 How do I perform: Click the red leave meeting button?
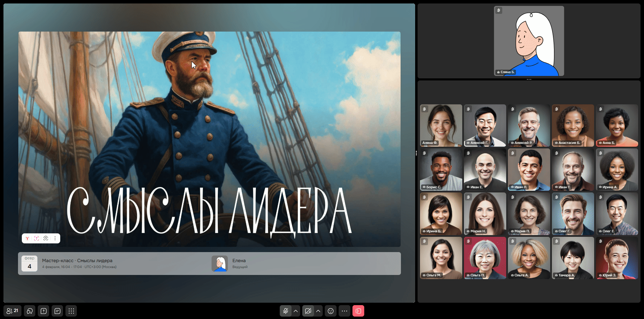[358, 311]
